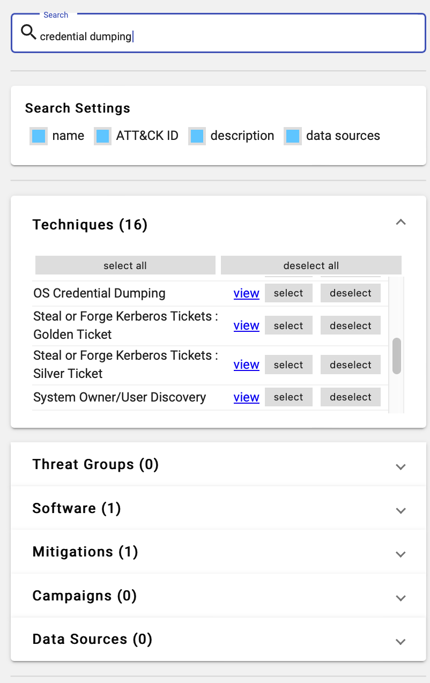The image size is (430, 683).
Task: Click the techniques list scrollbar thumb
Action: (x=396, y=356)
